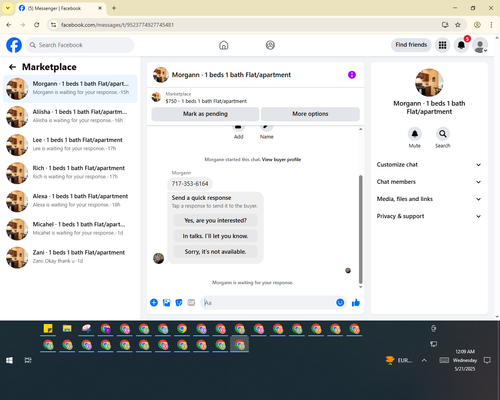This screenshot has height=400, width=500.
Task: Go back using the arrow beside Marketplace
Action: tap(12, 67)
